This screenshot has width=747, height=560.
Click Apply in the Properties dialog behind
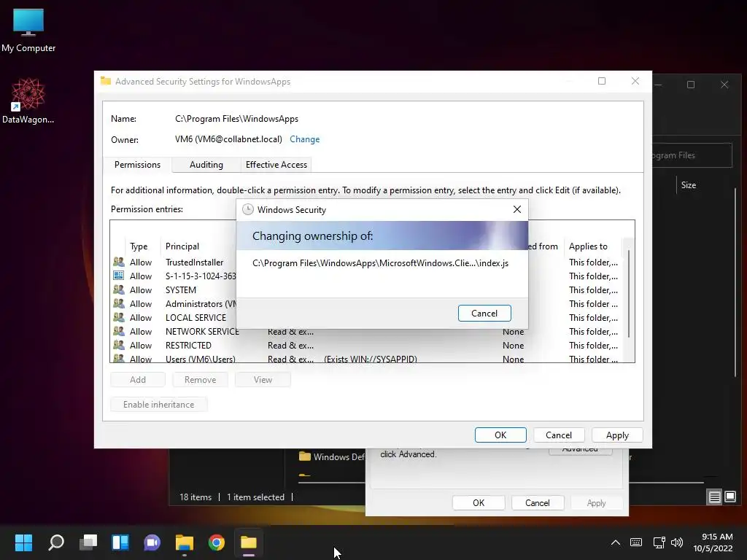click(x=597, y=503)
